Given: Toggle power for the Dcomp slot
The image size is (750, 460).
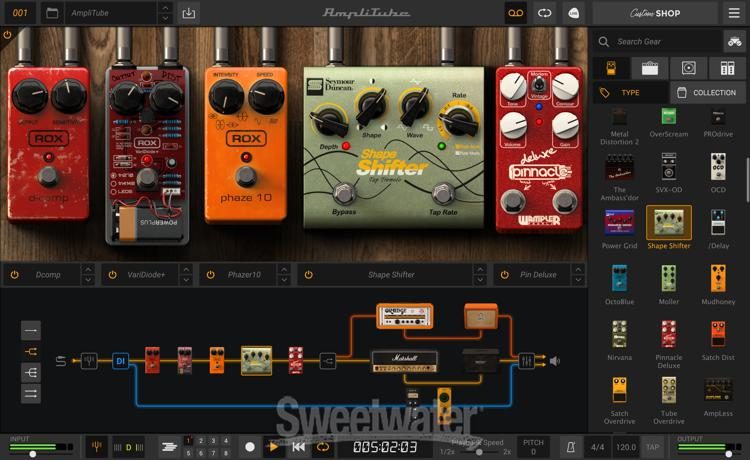Looking at the screenshot, I should click(x=14, y=274).
